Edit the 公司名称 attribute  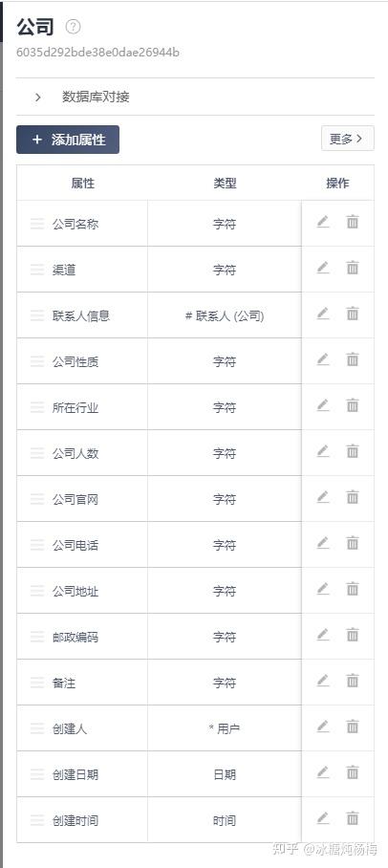tap(323, 222)
